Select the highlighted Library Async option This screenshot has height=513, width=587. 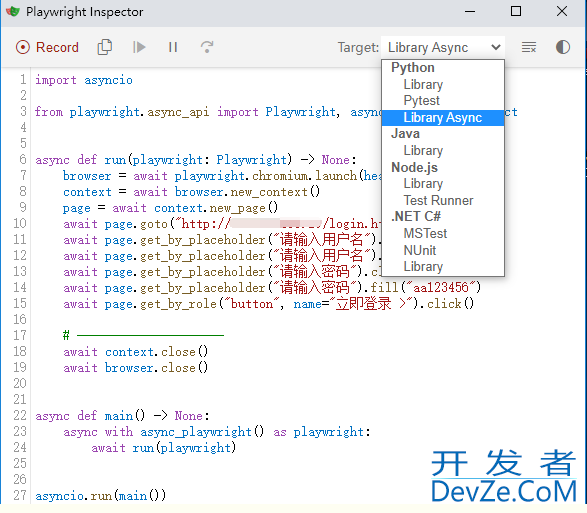click(x=442, y=118)
